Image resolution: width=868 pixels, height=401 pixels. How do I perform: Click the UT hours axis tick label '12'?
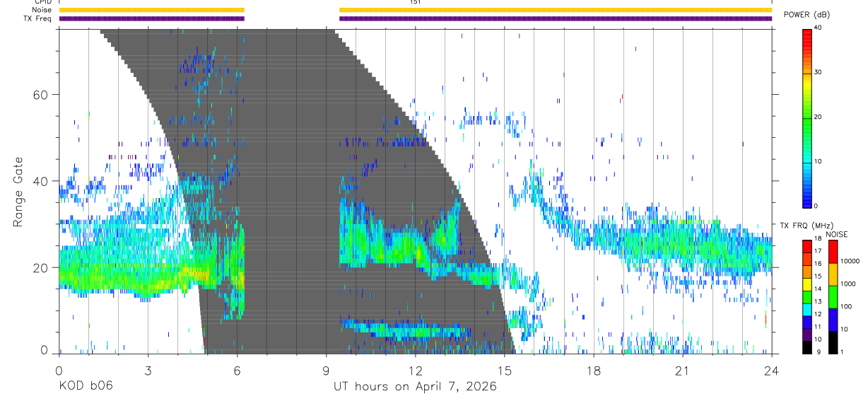pos(415,370)
